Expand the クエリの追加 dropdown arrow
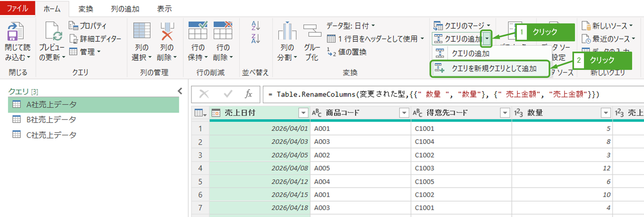Image resolution: width=644 pixels, height=217 pixels. tap(487, 39)
